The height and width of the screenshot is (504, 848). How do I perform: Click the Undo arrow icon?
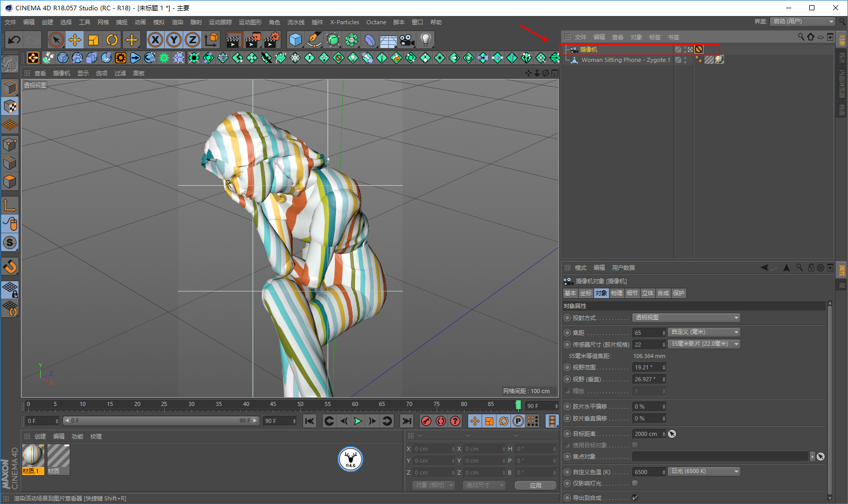pos(14,40)
